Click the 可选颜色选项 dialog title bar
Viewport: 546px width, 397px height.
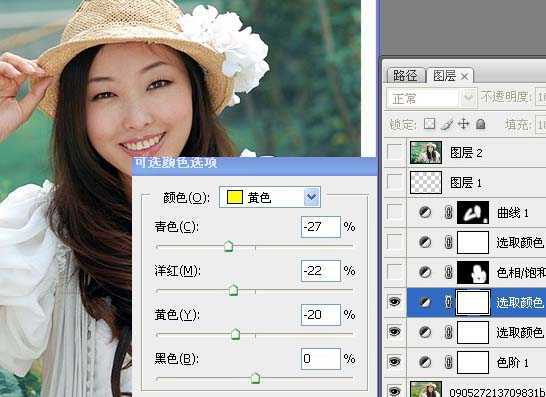(255, 165)
